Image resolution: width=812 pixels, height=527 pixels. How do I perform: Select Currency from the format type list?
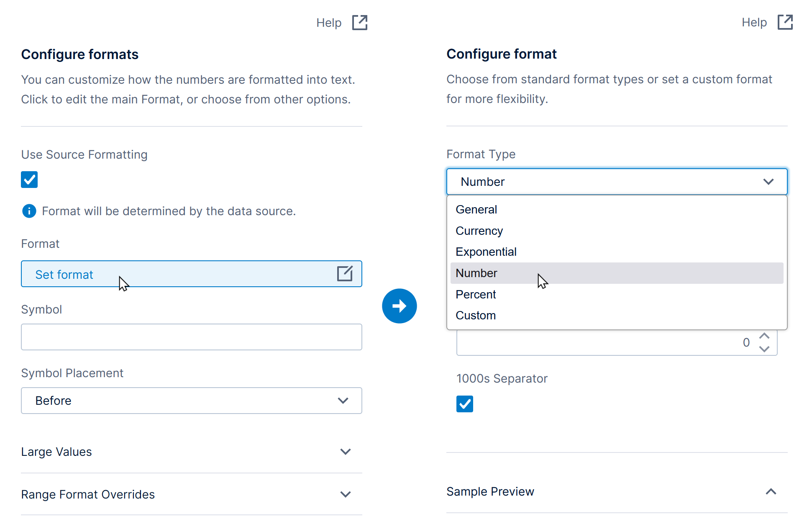[x=479, y=231]
